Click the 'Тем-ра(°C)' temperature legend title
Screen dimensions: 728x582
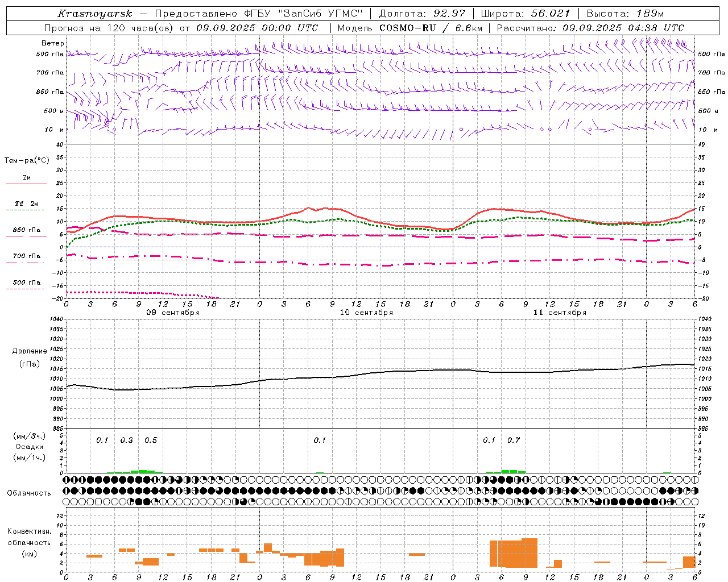tap(27, 161)
